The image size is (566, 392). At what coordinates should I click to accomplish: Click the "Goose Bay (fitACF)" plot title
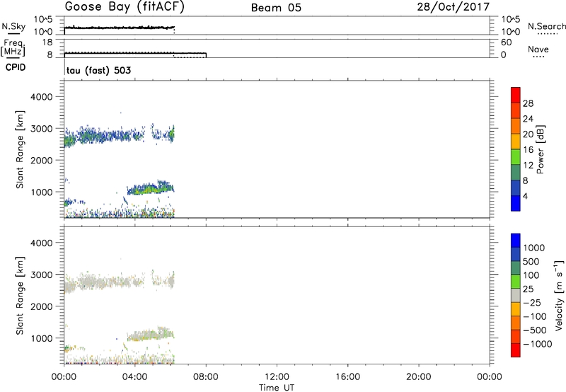click(x=125, y=7)
